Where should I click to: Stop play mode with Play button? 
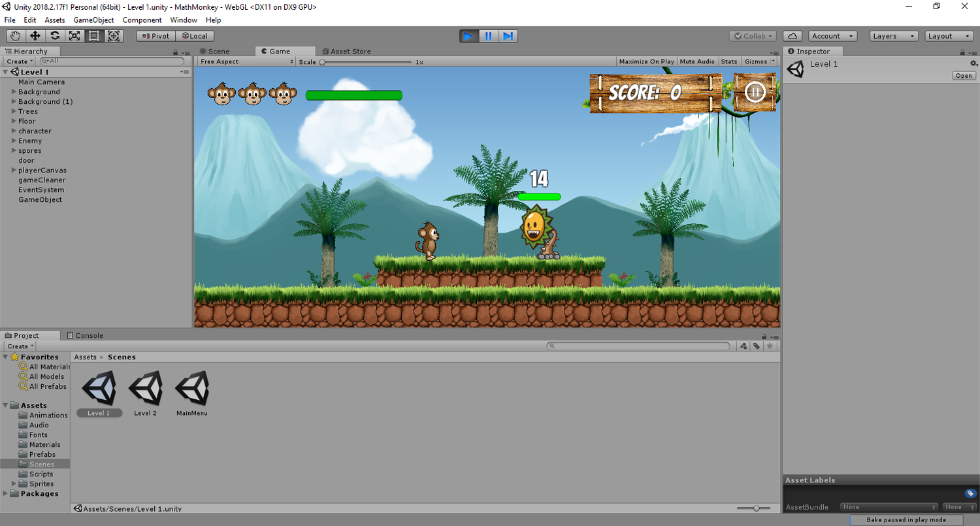[x=468, y=36]
